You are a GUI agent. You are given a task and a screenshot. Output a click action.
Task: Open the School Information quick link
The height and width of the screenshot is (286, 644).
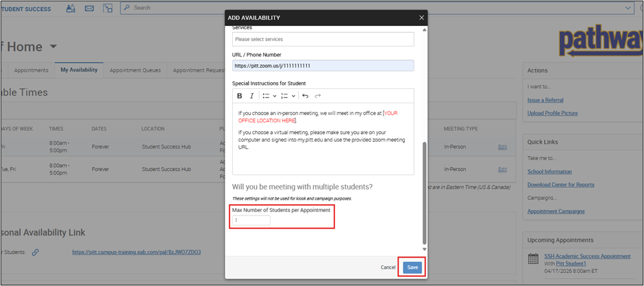[x=549, y=172]
